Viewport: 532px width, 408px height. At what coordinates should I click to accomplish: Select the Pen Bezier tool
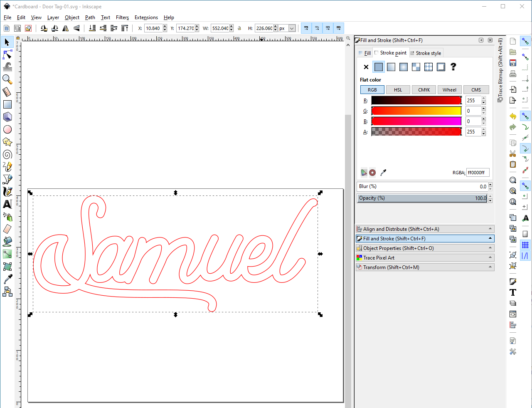click(7, 179)
